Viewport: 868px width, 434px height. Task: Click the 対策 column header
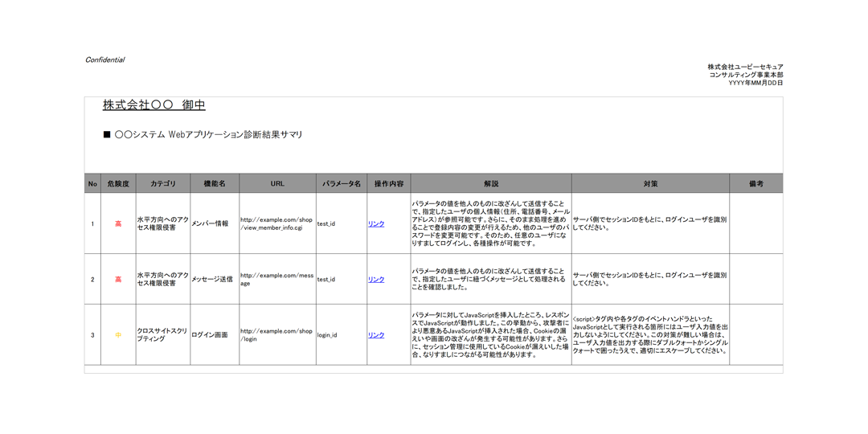point(650,184)
